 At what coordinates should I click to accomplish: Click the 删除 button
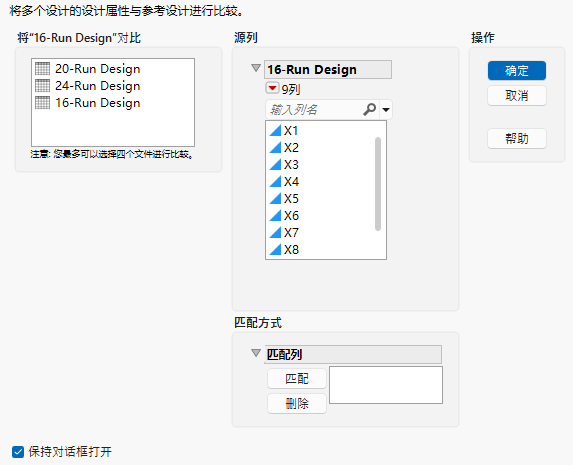tap(297, 404)
